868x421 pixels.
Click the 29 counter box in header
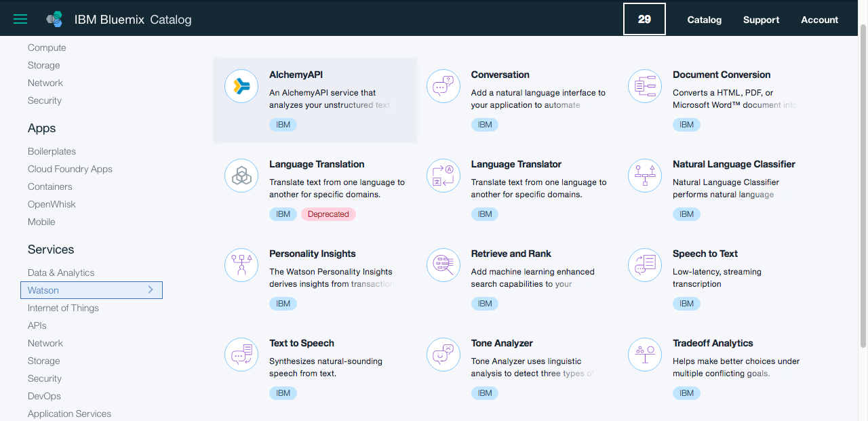[644, 19]
